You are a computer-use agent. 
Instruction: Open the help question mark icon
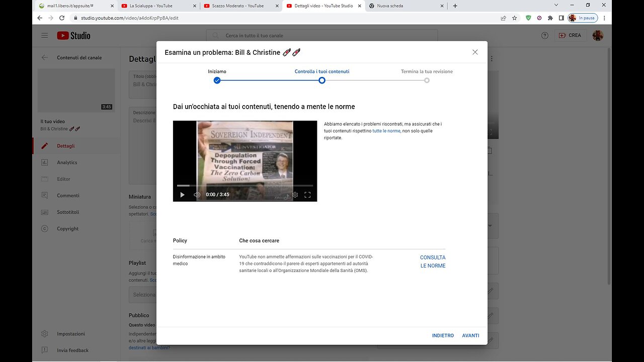545,36
